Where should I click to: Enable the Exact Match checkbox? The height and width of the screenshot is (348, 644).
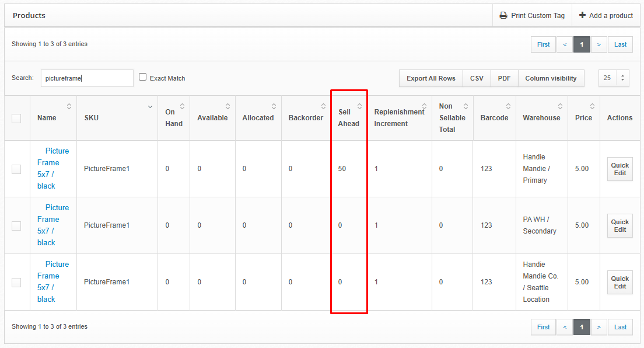pyautogui.click(x=143, y=77)
